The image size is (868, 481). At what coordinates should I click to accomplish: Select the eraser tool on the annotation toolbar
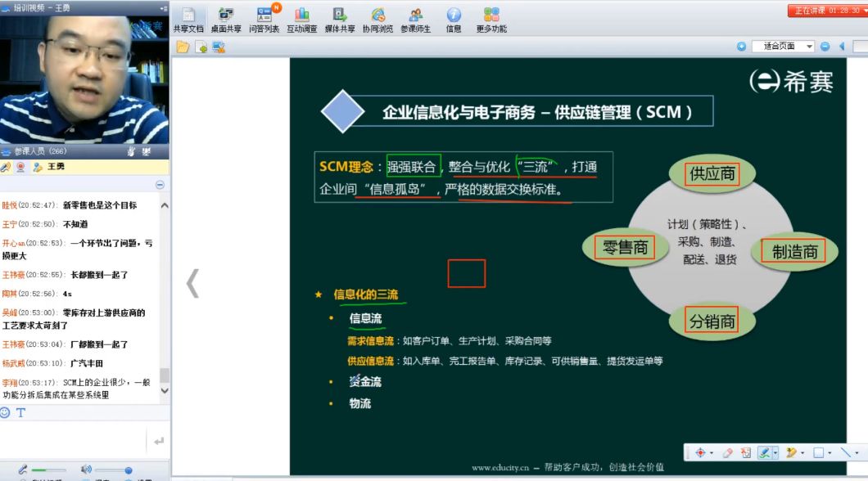click(x=726, y=452)
